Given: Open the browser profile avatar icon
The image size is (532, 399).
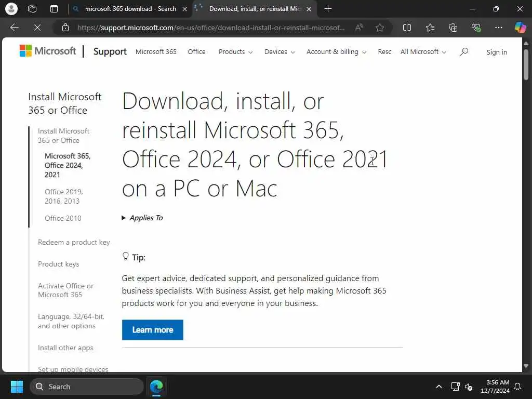Looking at the screenshot, I should (11, 9).
